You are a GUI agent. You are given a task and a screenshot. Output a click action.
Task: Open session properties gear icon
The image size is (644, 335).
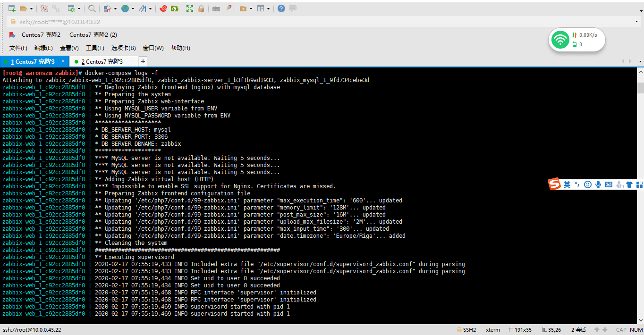pos(71,8)
